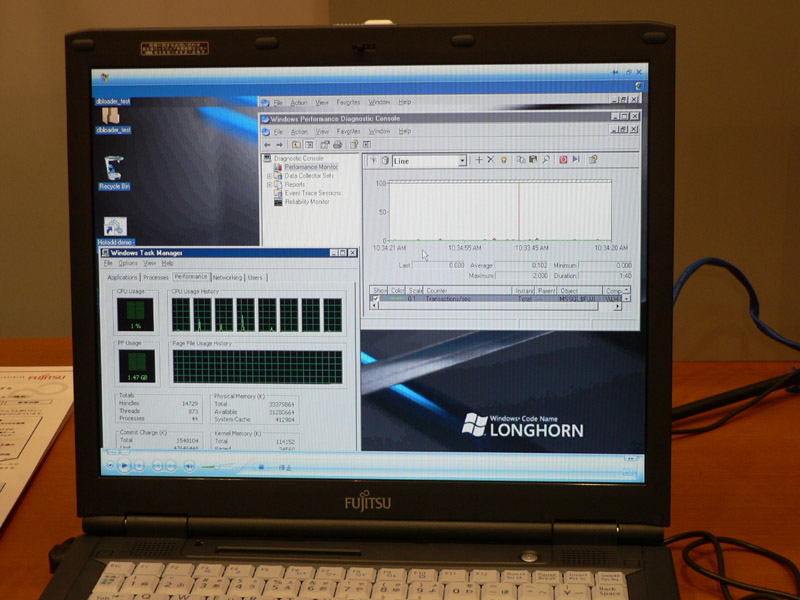Screen dimensions: 800x600
Task: Click the Print icon in the console toolbar
Action: [x=337, y=145]
